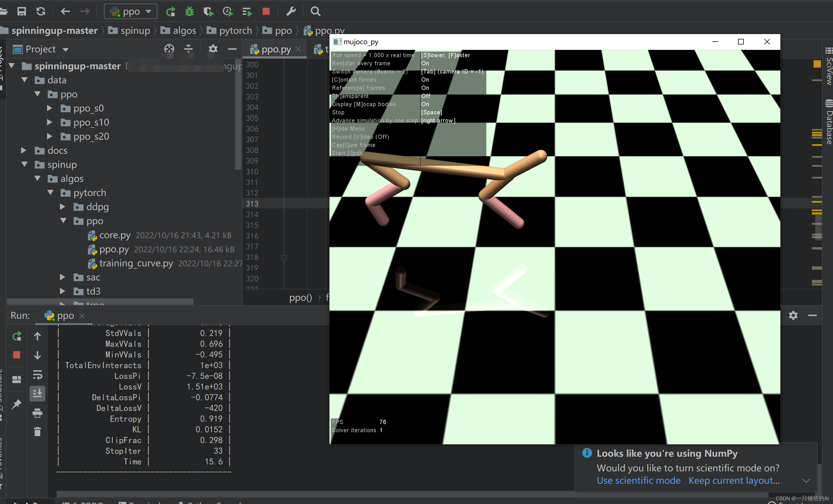The height and width of the screenshot is (504, 833).
Task: Select core.py in project tree
Action: (115, 235)
